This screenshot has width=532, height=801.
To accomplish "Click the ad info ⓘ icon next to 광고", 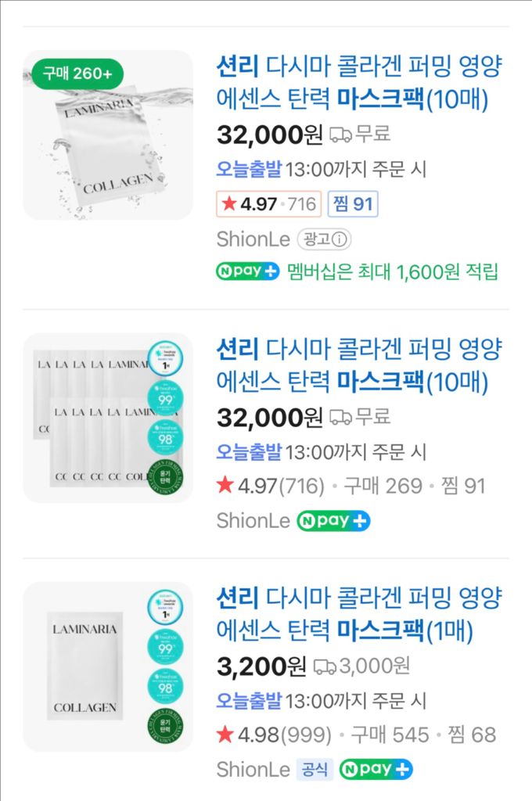I will point(340,240).
